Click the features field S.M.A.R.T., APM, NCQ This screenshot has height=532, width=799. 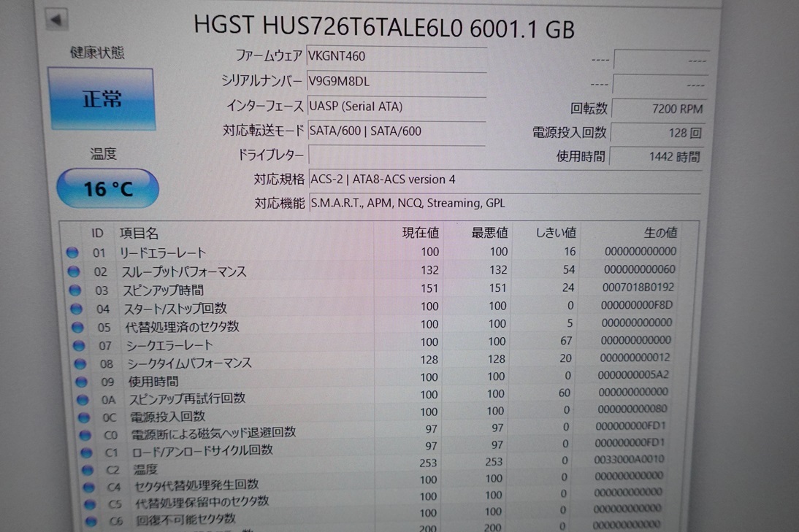505,203
